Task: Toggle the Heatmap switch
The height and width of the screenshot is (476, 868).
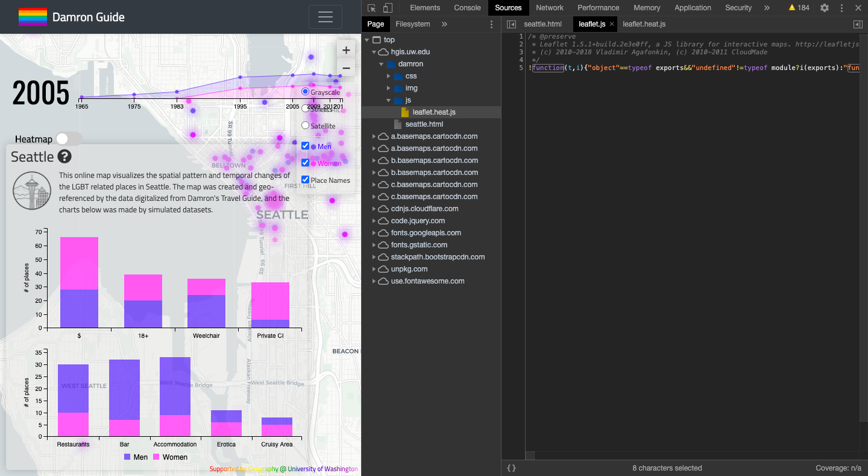Action: click(x=68, y=139)
